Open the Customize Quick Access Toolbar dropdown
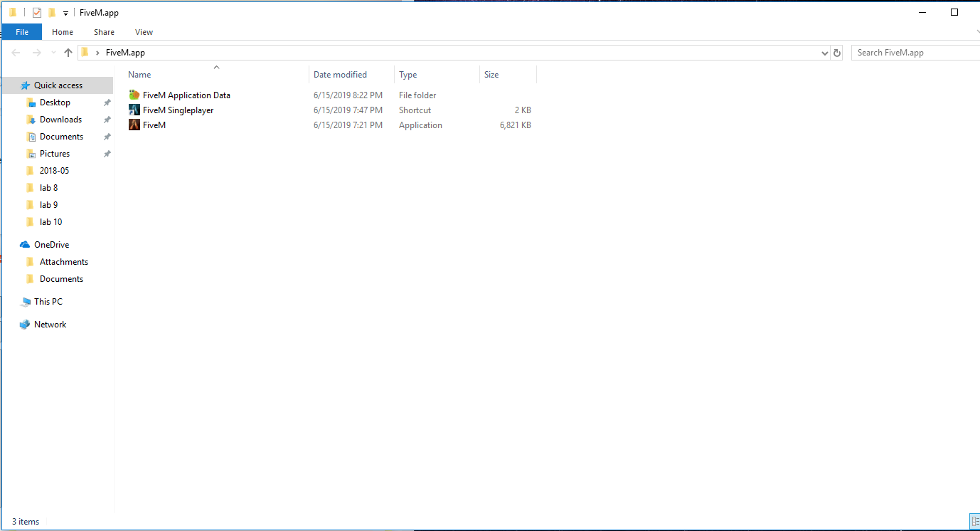 click(65, 14)
